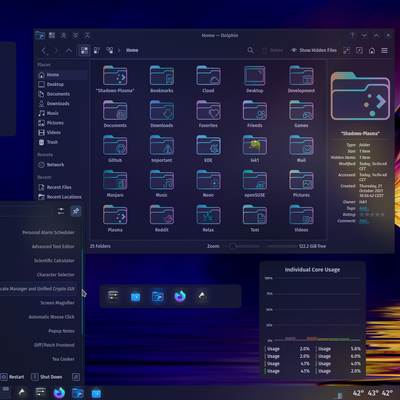Open the search magnifier in Dolphin toolbar
Image resolution: width=400 pixels, height=400 pixels.
pyautogui.click(x=250, y=50)
